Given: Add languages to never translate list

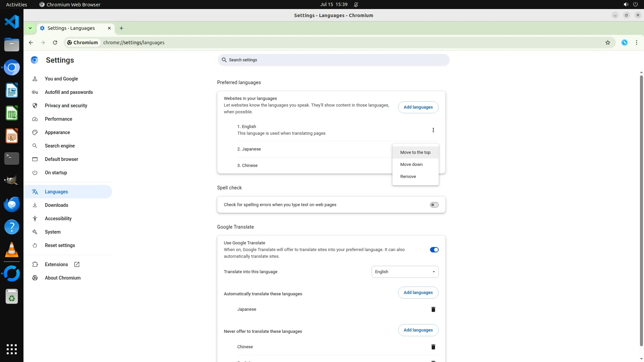Looking at the screenshot, I should (418, 330).
